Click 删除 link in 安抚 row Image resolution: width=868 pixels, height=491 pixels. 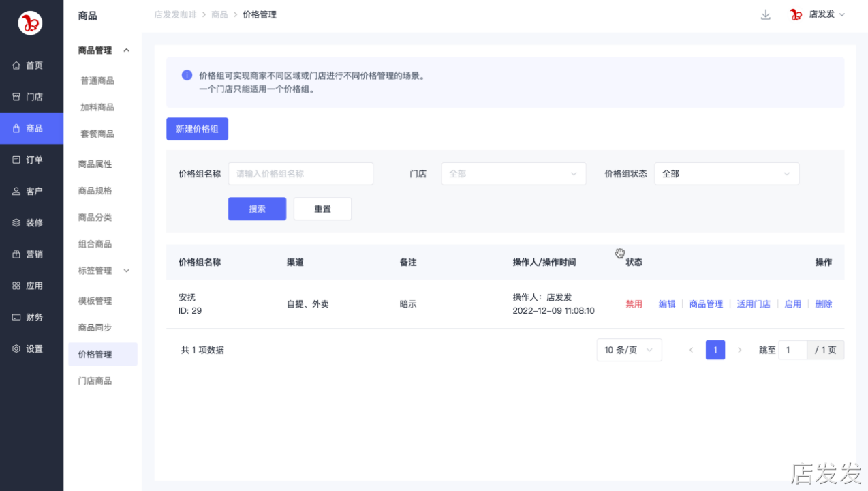[x=824, y=304]
